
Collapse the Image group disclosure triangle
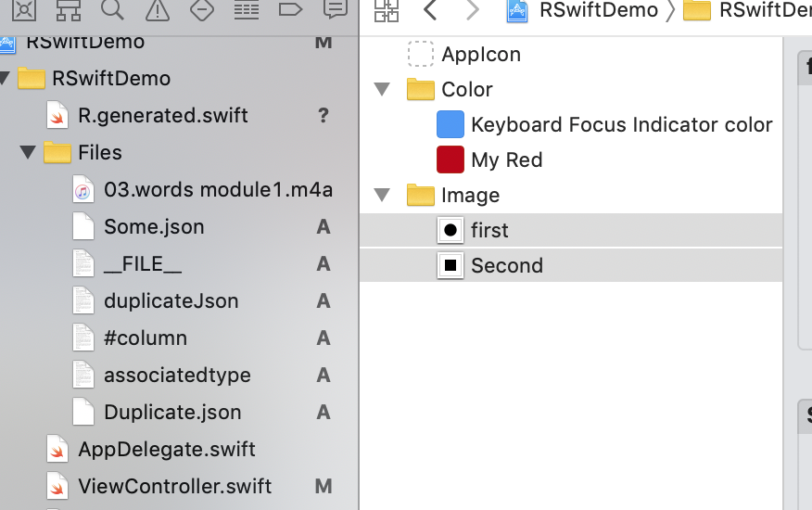pyautogui.click(x=381, y=195)
